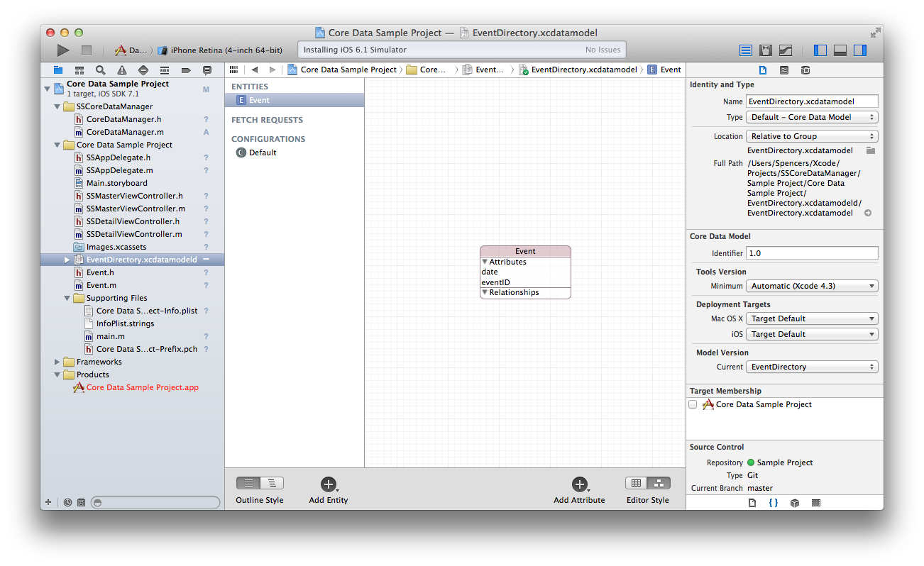Collapse the SSCoreDataManager group
Viewport: 924px width, 566px height.
pos(57,106)
